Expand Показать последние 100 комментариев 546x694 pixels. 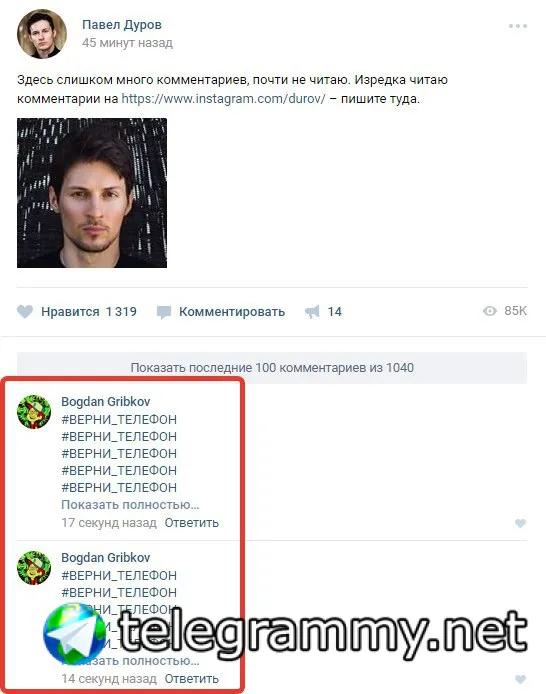tap(272, 368)
